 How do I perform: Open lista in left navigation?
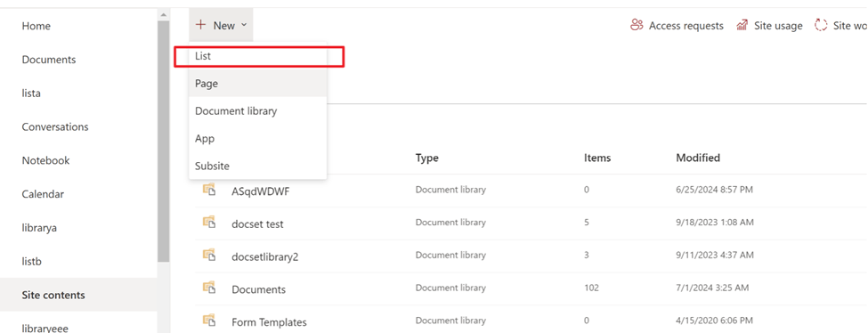click(31, 93)
